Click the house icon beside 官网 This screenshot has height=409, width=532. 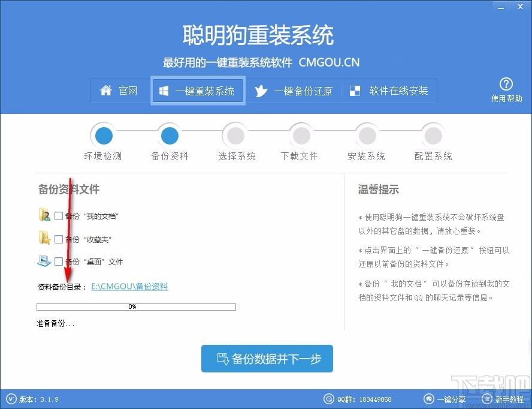tap(106, 91)
